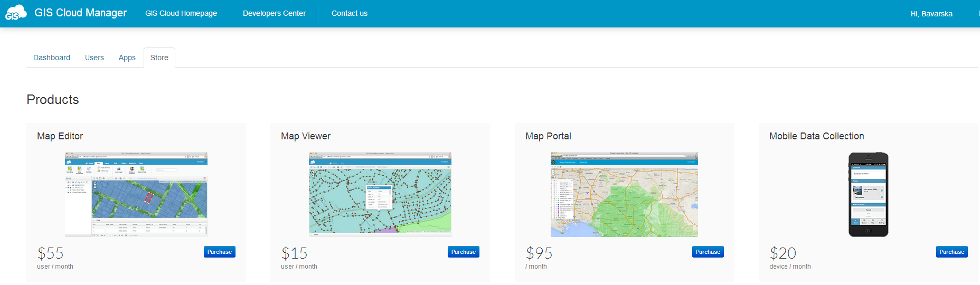Click the Mobile Data Collection title
Screen dimensions: 980x285
click(816, 136)
